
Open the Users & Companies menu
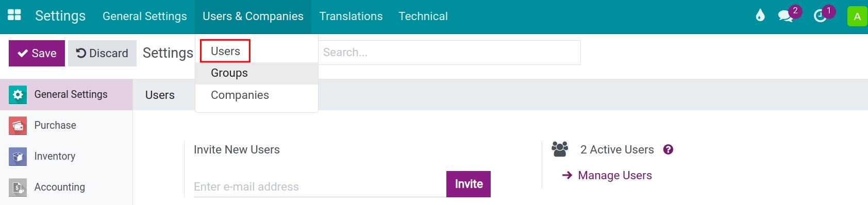click(x=253, y=16)
